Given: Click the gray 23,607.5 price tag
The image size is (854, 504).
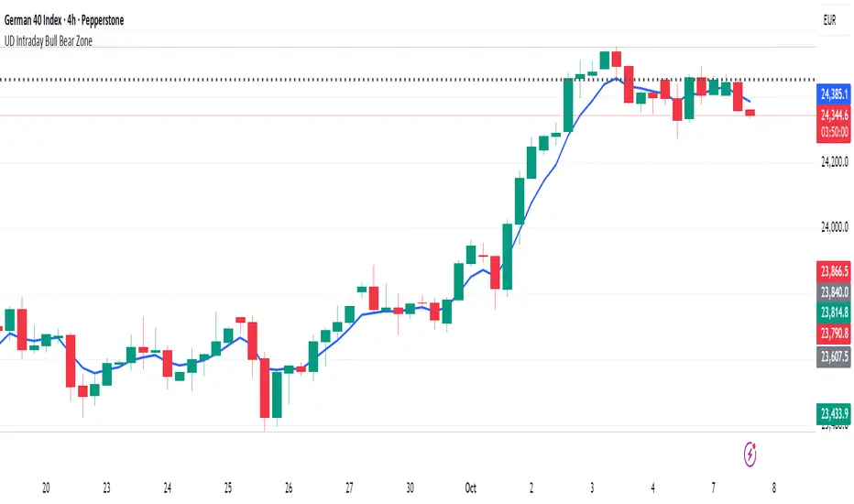Looking at the screenshot, I should click(x=833, y=357).
